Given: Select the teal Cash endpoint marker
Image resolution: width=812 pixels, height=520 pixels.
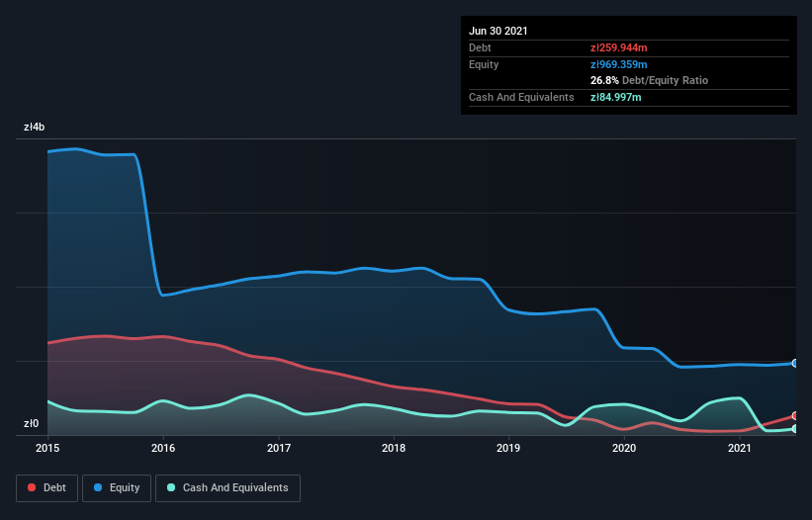Looking at the screenshot, I should pyautogui.click(x=795, y=428).
